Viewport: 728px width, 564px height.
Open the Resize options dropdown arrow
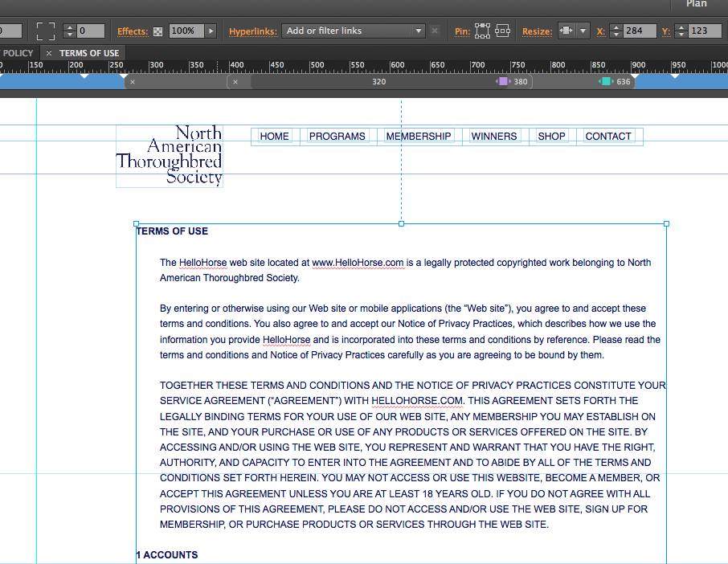583,31
